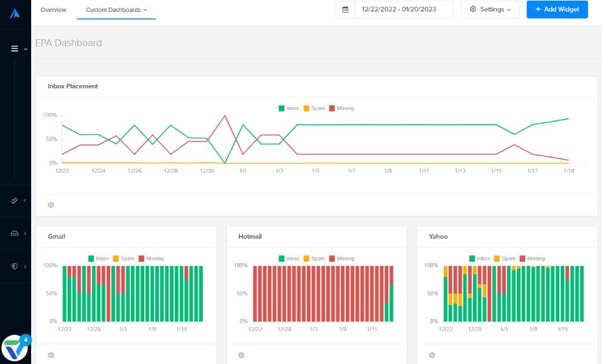Toggle the Inbox series in Yahoo legend
This screenshot has width=602, height=364.
coord(479,259)
